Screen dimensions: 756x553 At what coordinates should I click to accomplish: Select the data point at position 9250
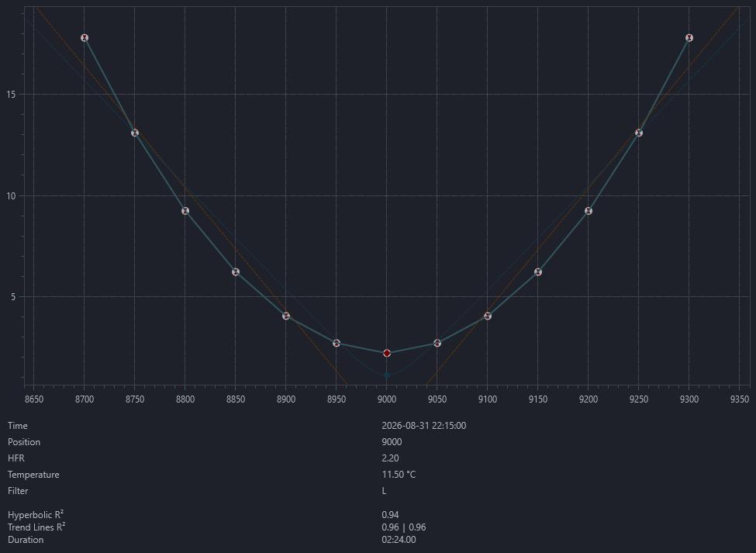(x=639, y=133)
